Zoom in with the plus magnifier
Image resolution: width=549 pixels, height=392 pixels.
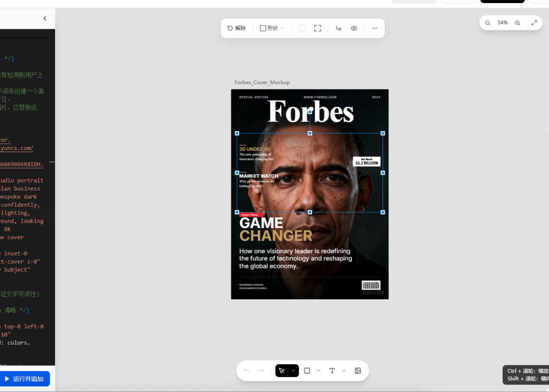coord(518,23)
